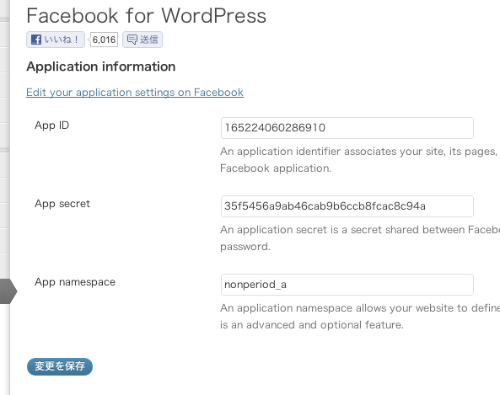Image resolution: width=500 pixels, height=395 pixels.
Task: Click the App secret label
Action: [x=62, y=204]
